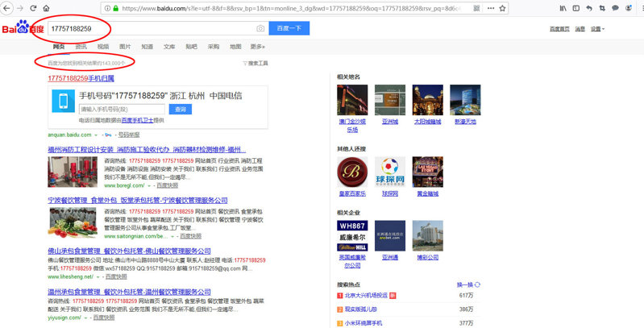Click the green padlock security icon
Screen dimensions: 644x328
point(116,8)
